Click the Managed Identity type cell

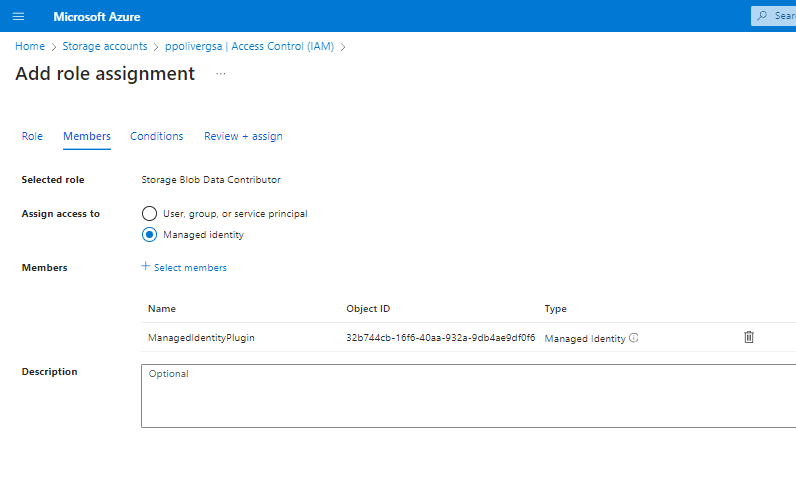coord(585,339)
